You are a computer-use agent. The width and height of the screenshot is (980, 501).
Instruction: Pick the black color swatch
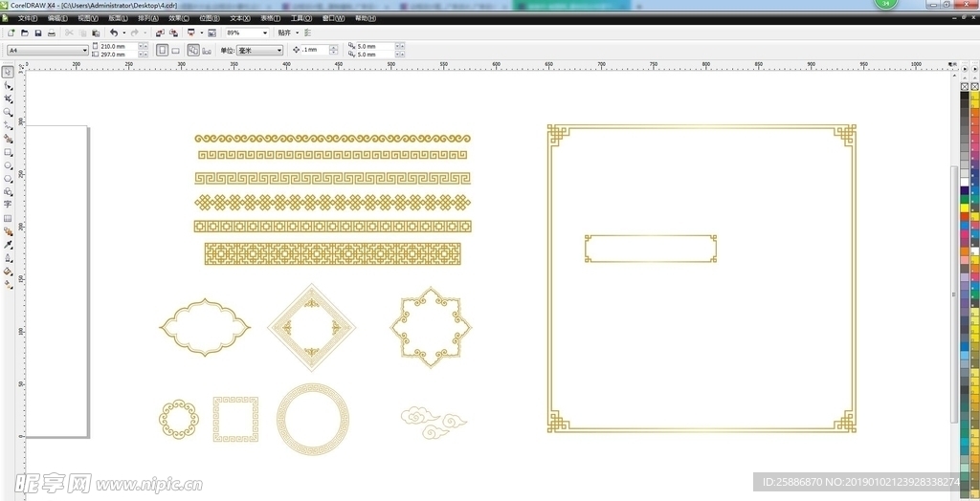pos(965,96)
